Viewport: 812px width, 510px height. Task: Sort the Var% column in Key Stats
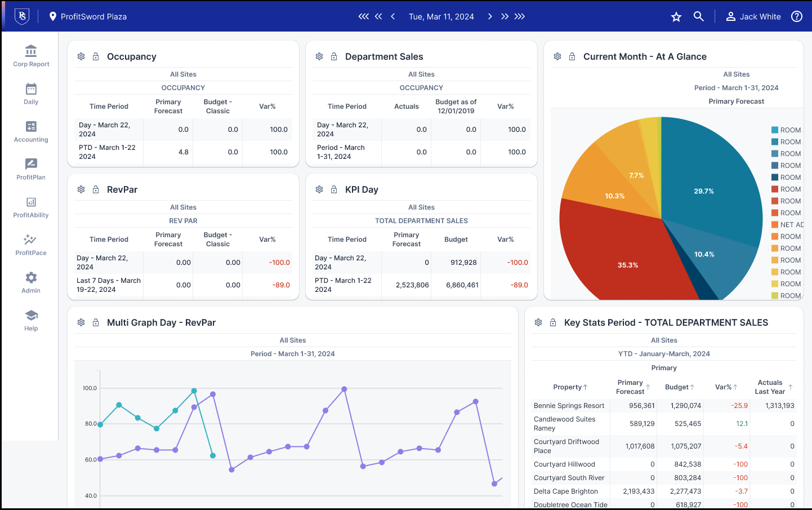click(x=735, y=387)
